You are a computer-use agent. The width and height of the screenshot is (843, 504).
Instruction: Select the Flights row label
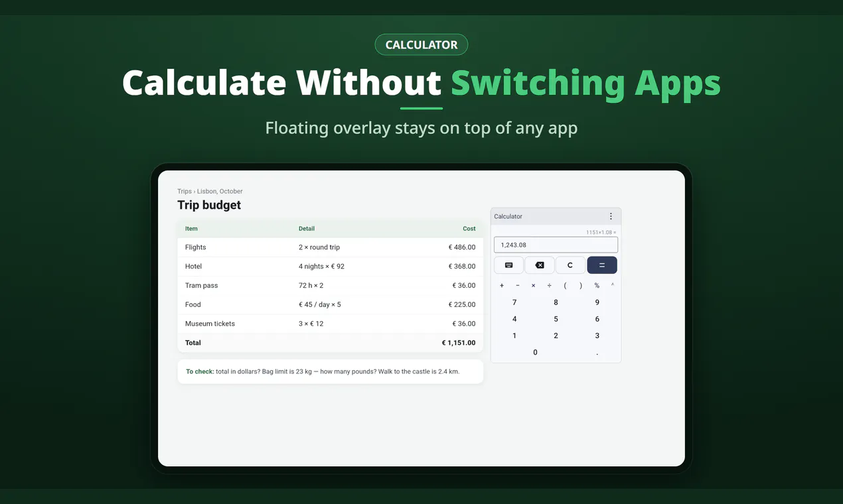pyautogui.click(x=196, y=247)
